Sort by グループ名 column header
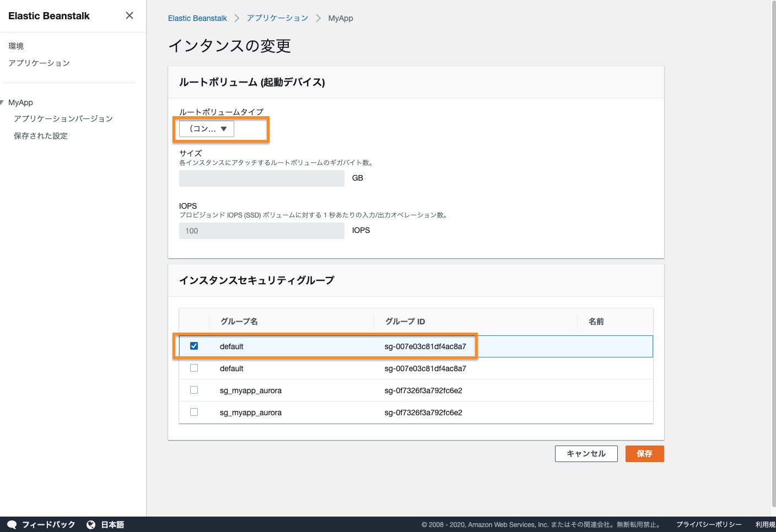776x532 pixels. pos(239,322)
